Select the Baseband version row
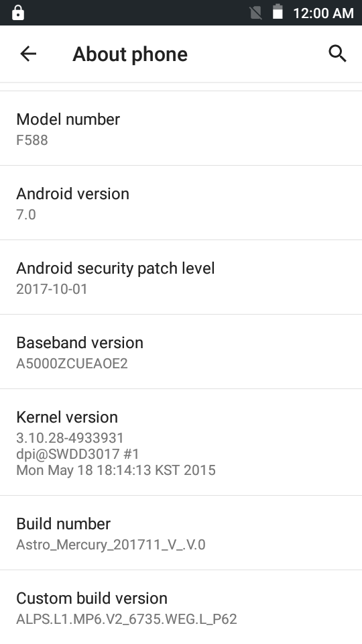Viewport: 362px width, 644px height. [x=181, y=352]
